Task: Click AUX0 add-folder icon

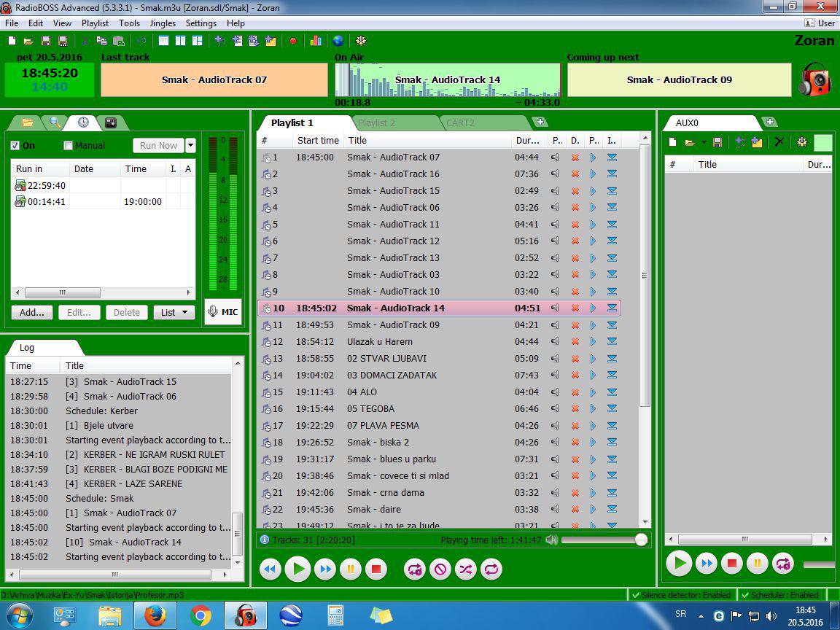Action: (x=757, y=142)
